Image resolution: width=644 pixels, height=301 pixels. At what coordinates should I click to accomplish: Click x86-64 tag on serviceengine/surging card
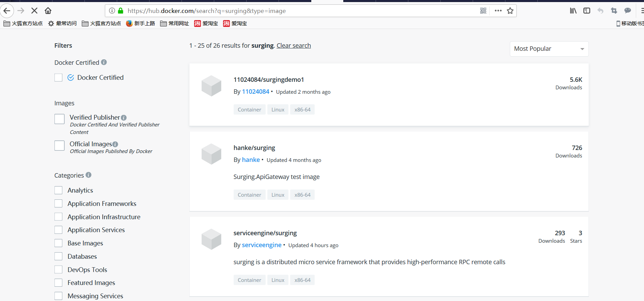[x=302, y=280]
